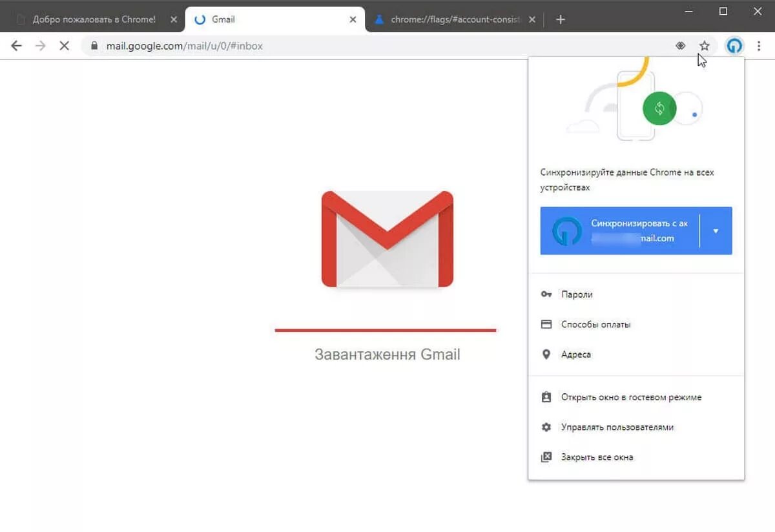Click the close-windows icon beside Закрыть все окна
775x532 pixels.
tap(546, 457)
